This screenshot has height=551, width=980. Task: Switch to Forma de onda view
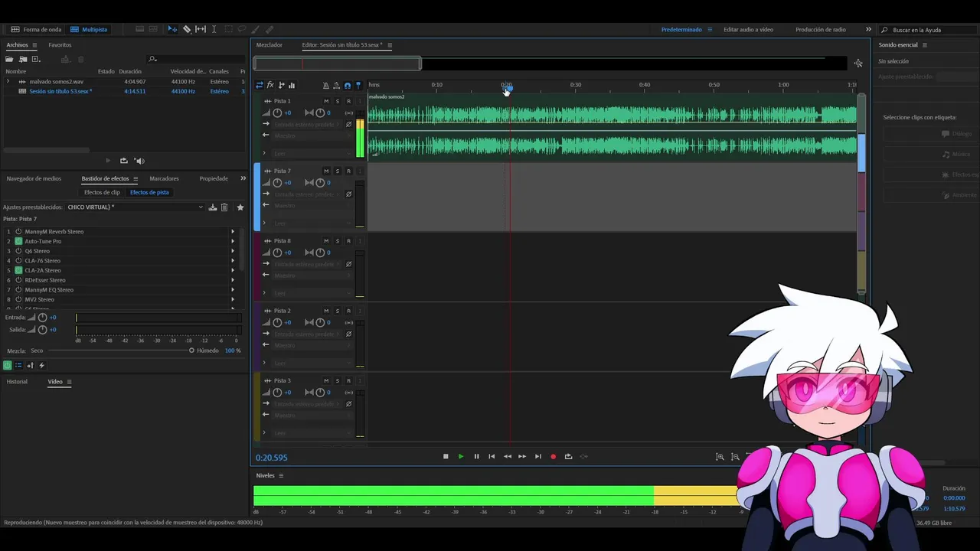click(x=36, y=29)
